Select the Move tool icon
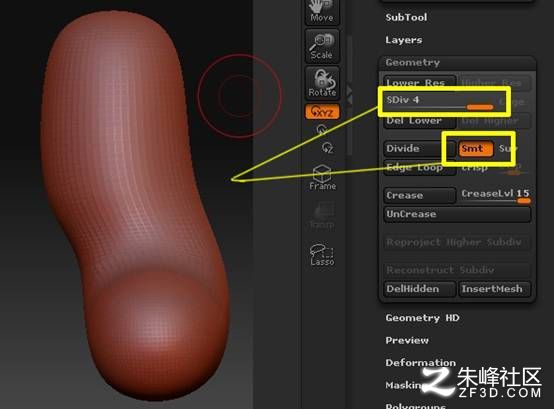The image size is (554, 409). pyautogui.click(x=322, y=11)
